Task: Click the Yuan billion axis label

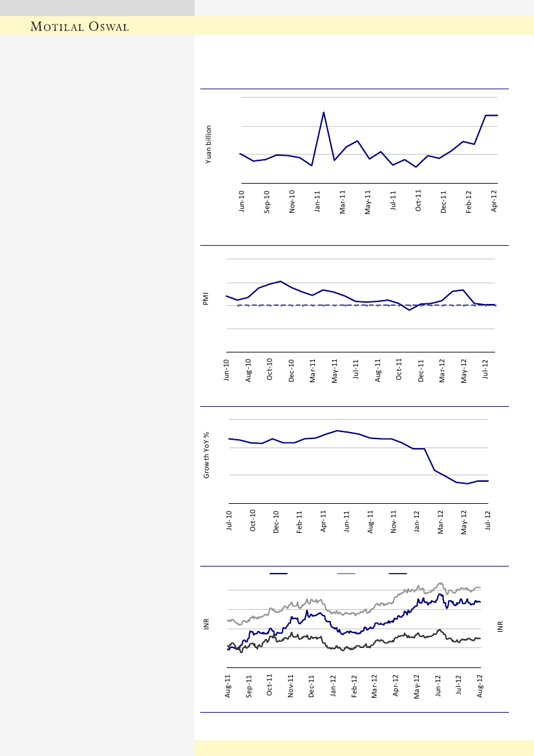Action: [x=209, y=144]
